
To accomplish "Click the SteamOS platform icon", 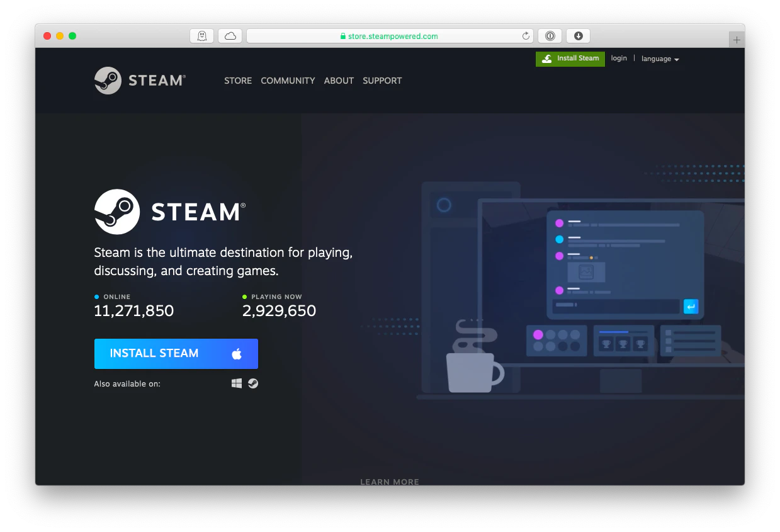I will coord(253,383).
